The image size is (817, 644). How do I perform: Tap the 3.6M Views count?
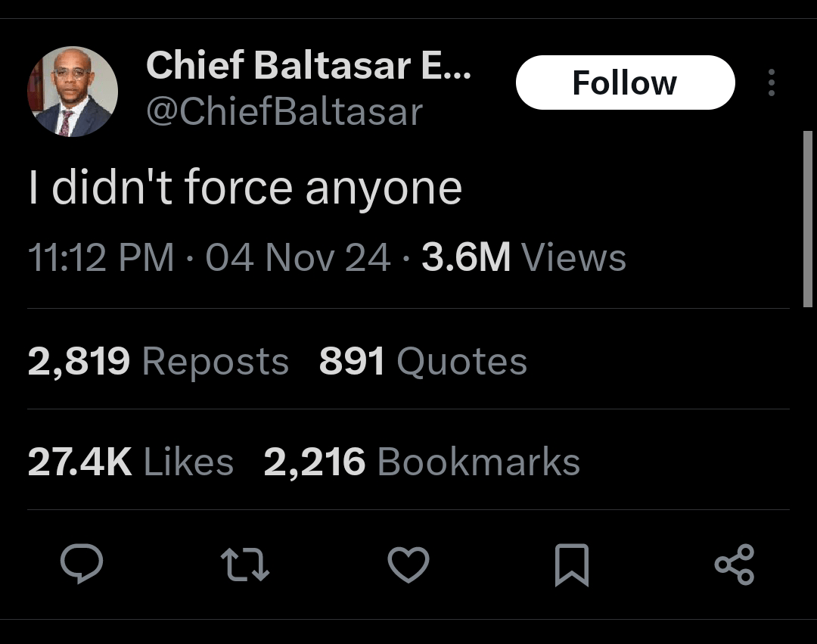(466, 257)
